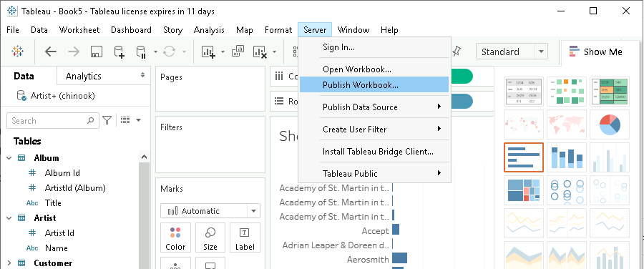Click the Redo forward arrow
This screenshot has width=644, height=269.
coord(74,52)
